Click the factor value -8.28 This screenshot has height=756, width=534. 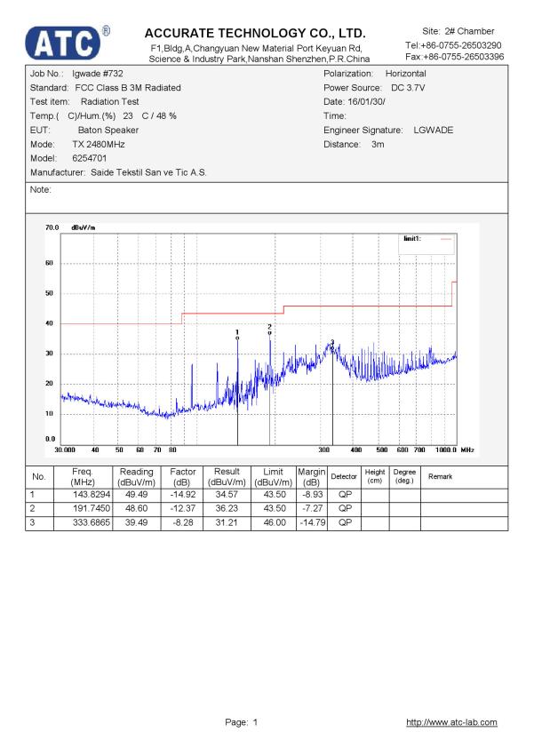[x=183, y=522]
